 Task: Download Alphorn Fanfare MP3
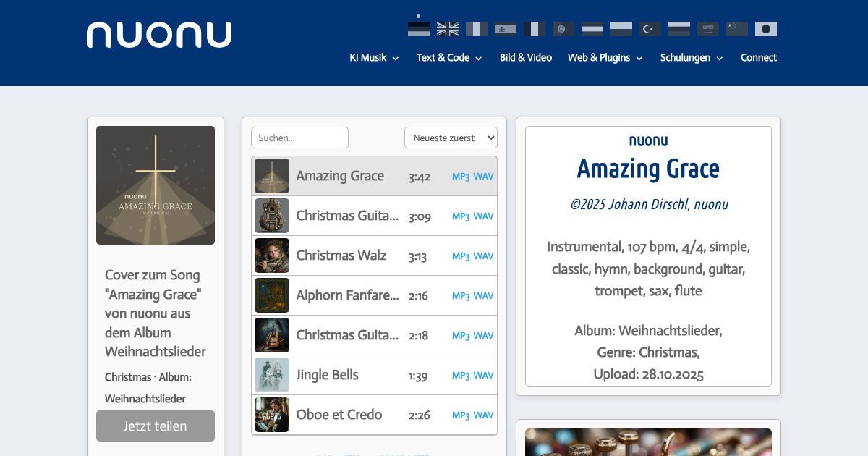click(461, 296)
